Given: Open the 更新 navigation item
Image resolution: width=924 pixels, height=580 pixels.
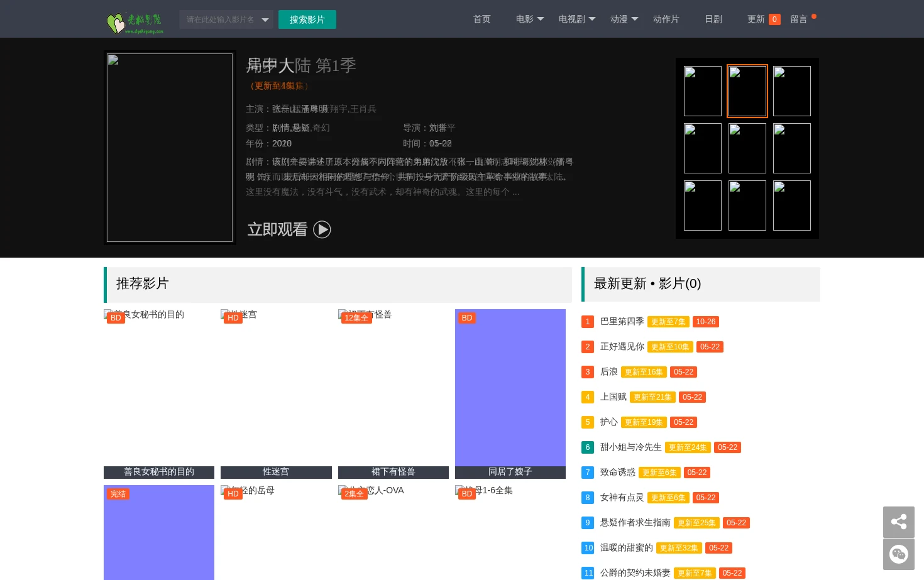Looking at the screenshot, I should point(756,19).
